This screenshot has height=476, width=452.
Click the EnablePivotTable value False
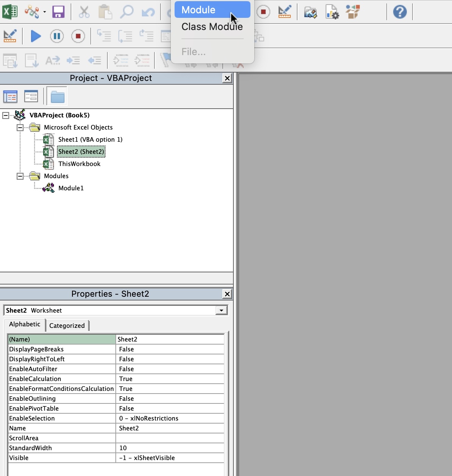coord(170,408)
